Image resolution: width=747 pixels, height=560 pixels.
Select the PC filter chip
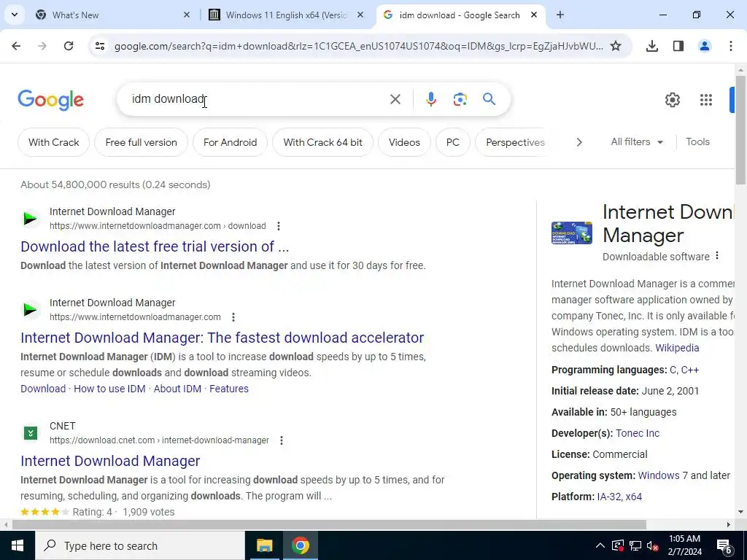click(x=452, y=142)
